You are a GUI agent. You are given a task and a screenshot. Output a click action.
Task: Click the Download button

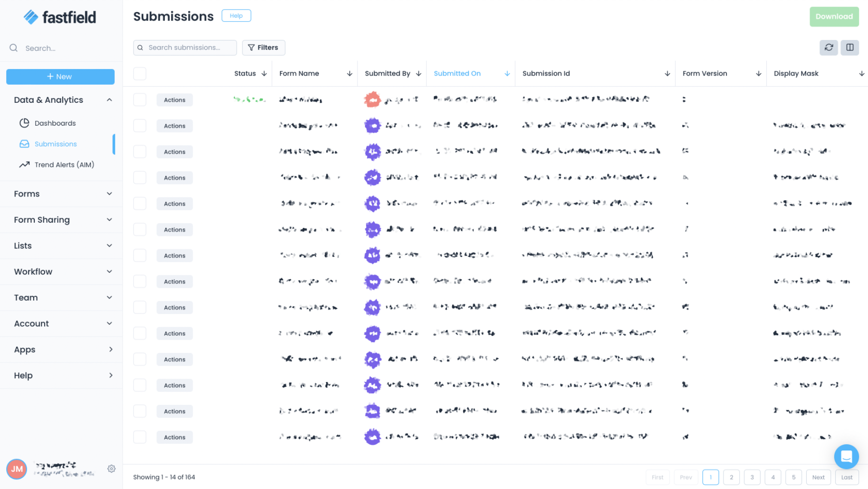[834, 17]
